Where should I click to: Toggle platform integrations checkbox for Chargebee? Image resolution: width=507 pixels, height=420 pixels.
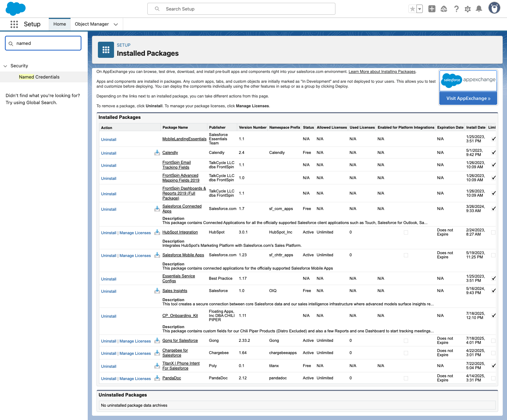pos(406,353)
